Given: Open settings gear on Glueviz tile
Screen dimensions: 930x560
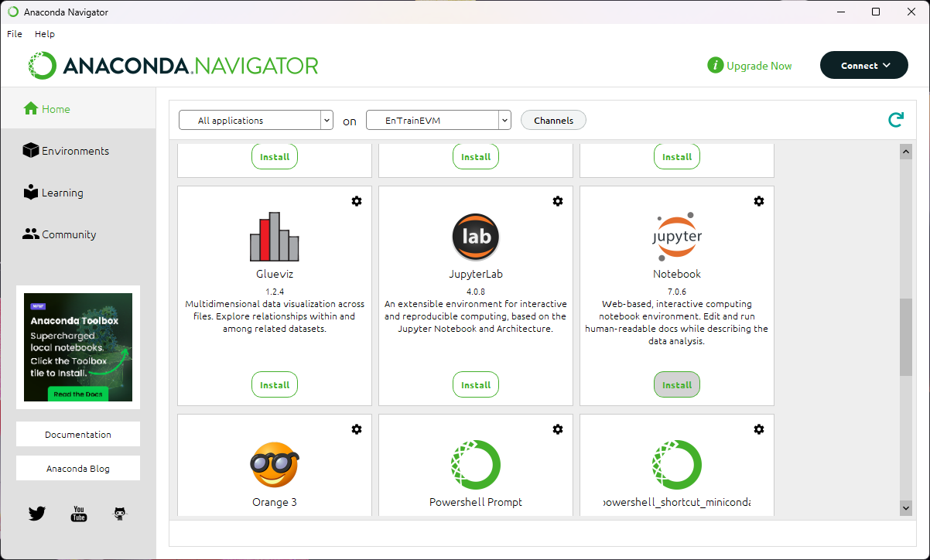Looking at the screenshot, I should pyautogui.click(x=356, y=201).
